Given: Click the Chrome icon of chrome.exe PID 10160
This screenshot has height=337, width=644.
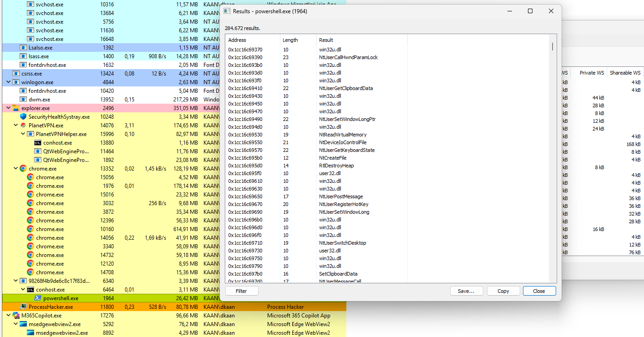Looking at the screenshot, I should point(30,229).
